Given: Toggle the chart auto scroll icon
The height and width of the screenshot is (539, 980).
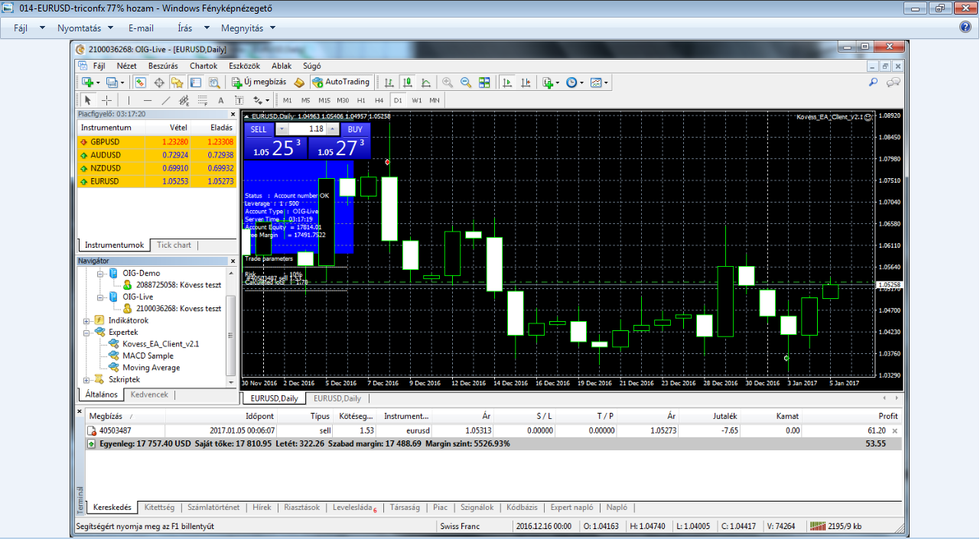Looking at the screenshot, I should (x=506, y=83).
